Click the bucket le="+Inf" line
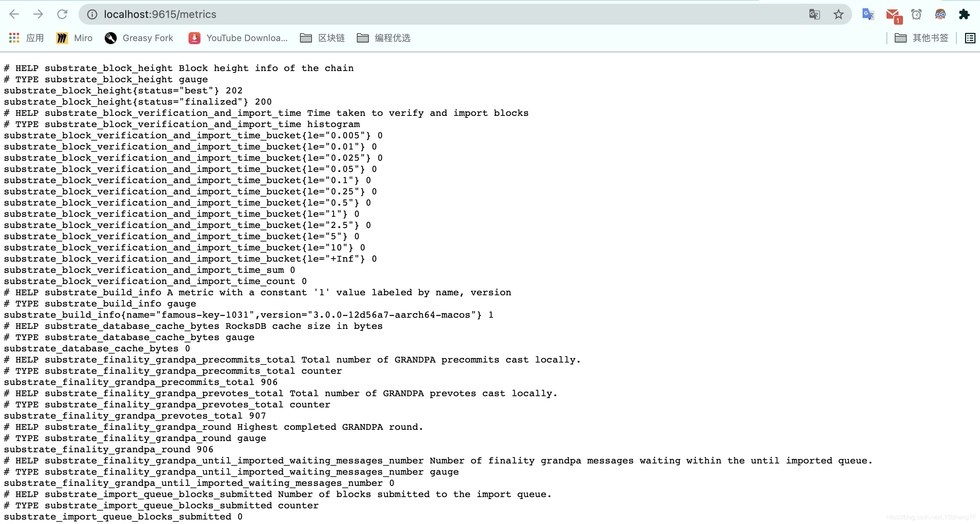The width and height of the screenshot is (980, 524). [190, 259]
